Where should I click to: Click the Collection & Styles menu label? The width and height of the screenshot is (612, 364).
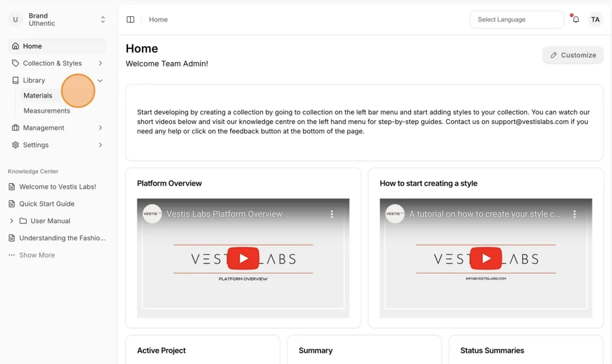coord(52,63)
